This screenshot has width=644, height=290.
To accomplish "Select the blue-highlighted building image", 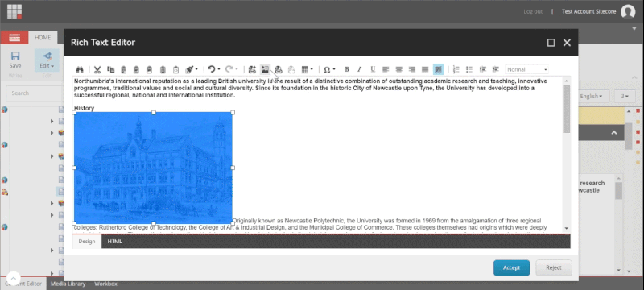I will [x=153, y=168].
